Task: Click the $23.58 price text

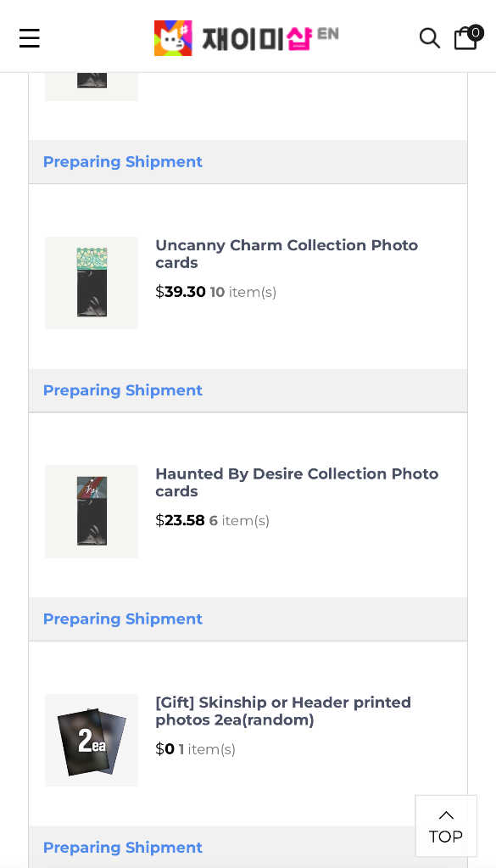Action: (x=180, y=520)
